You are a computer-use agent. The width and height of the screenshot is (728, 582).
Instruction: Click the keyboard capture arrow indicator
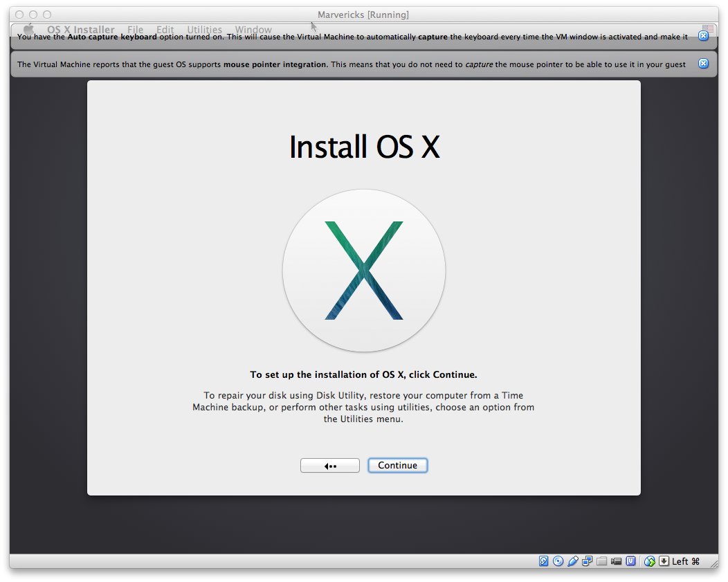(664, 561)
